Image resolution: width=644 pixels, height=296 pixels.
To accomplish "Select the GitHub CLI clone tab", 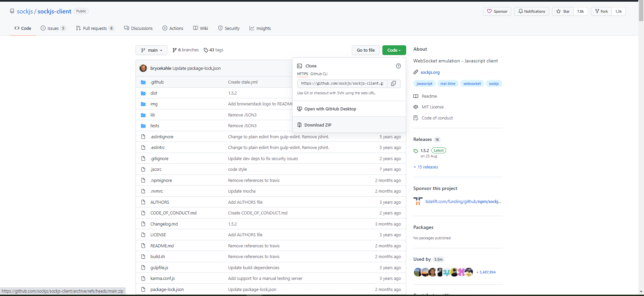I will tap(319, 74).
